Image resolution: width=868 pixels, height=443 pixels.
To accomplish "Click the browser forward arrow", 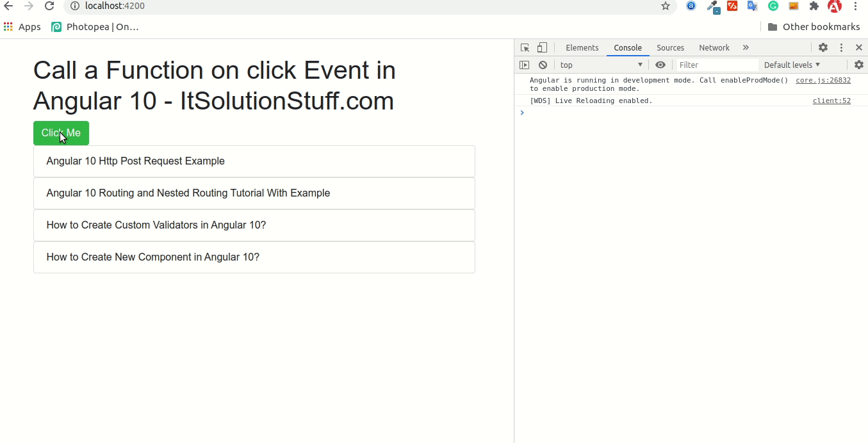I will tap(29, 6).
